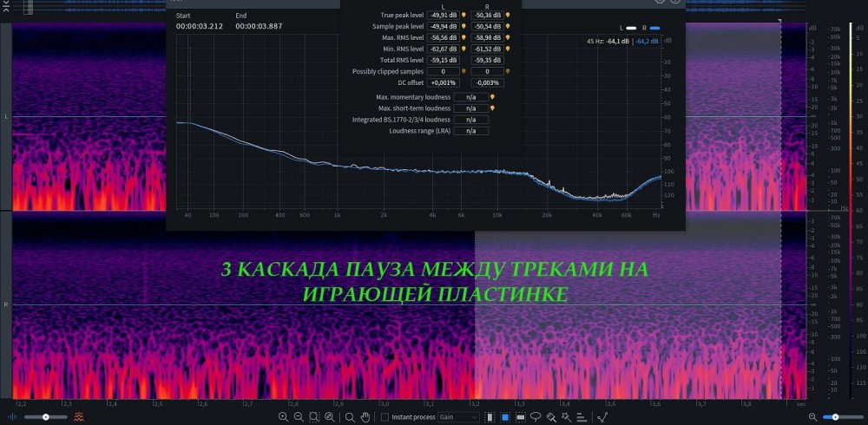Click the 1k label on the spectrum axis

coord(337,215)
